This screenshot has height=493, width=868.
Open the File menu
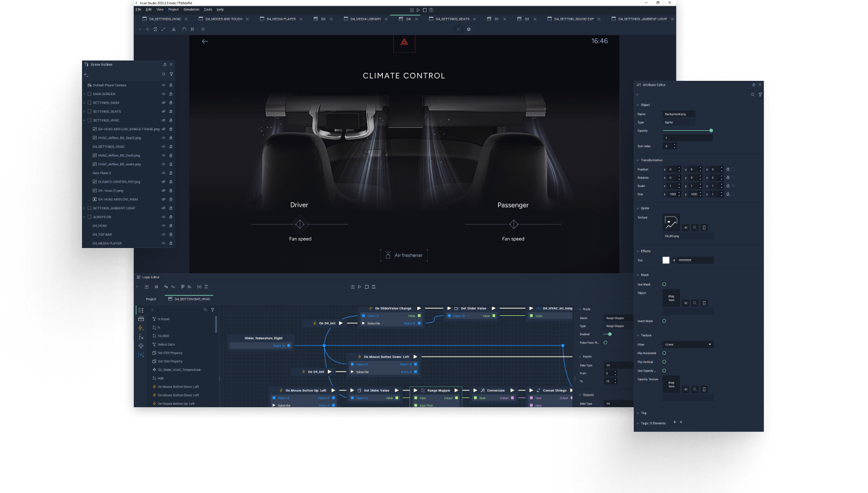click(138, 10)
